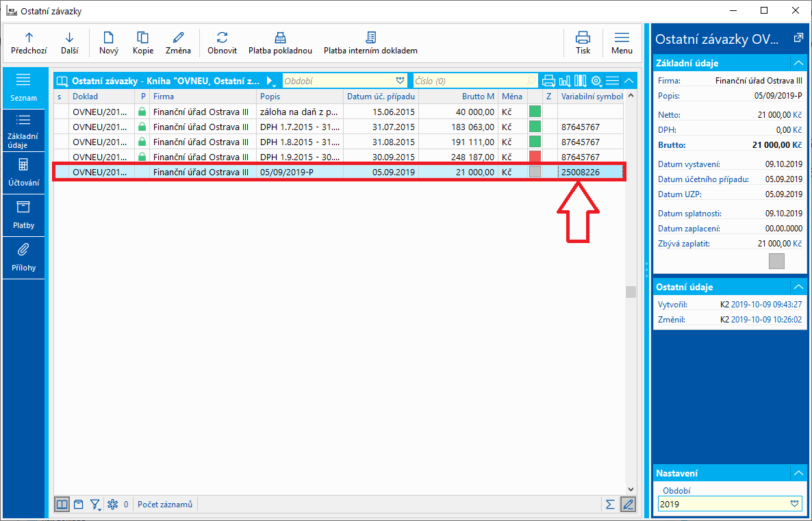Open the list header hamburger menu
The height and width of the screenshot is (521, 812).
[x=613, y=81]
